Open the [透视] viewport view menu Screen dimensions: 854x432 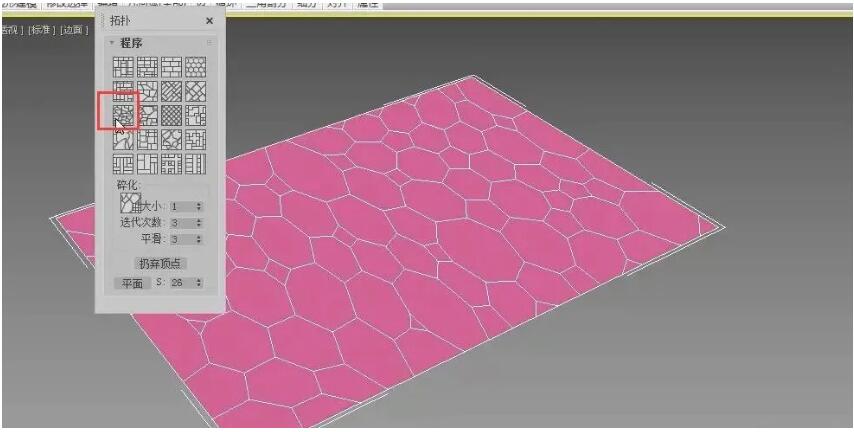pos(10,30)
